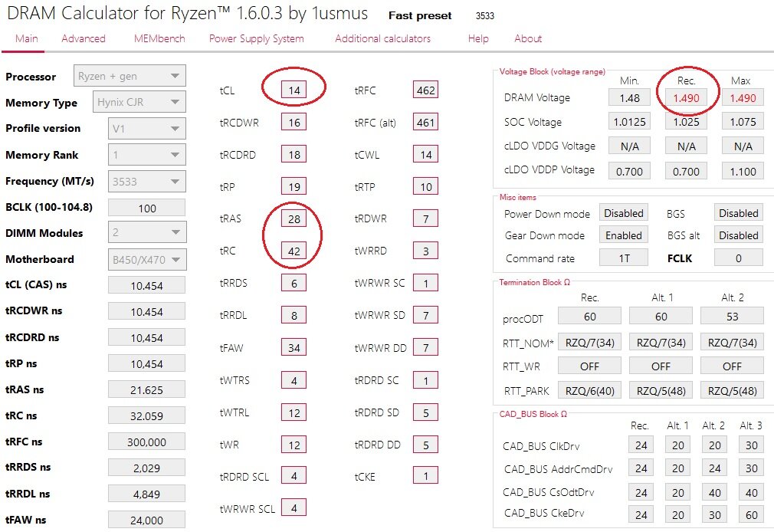774x532 pixels.
Task: Click the tRCDWR timing field
Action: pyautogui.click(x=294, y=123)
